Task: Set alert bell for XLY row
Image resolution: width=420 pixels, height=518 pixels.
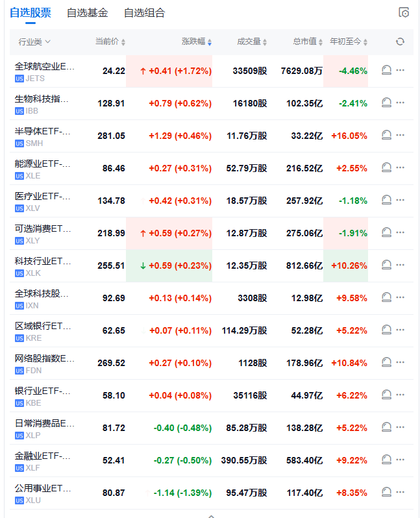Action: tap(387, 232)
